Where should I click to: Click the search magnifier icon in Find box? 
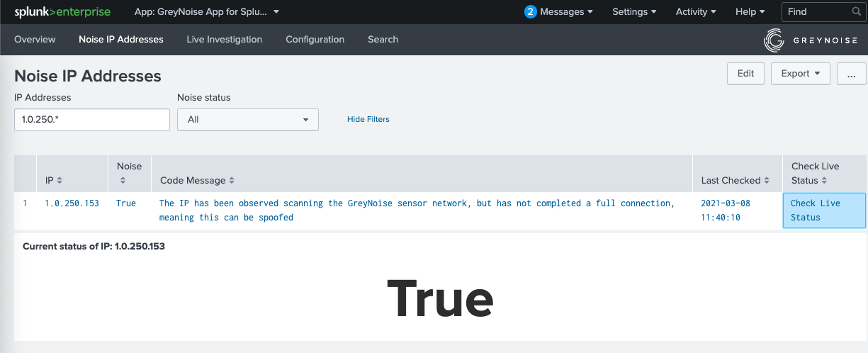click(856, 12)
